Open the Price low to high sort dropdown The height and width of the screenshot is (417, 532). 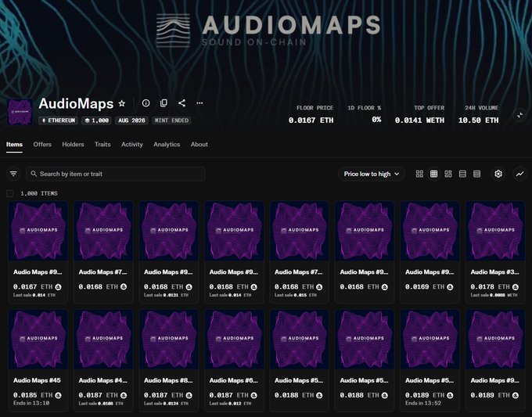(371, 174)
